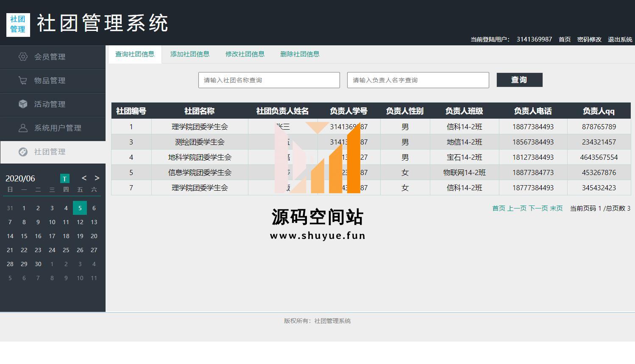
Task: Focus the 负责人名字 search input
Action: tap(418, 80)
